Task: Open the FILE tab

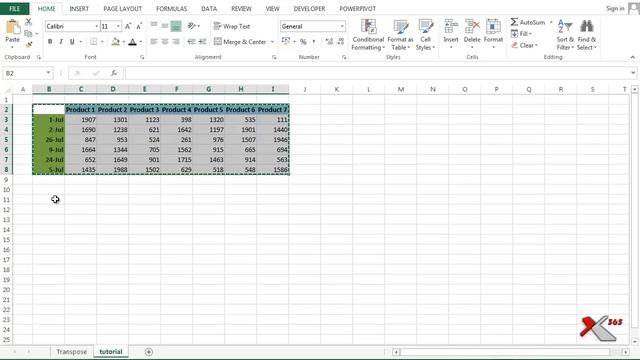Action: click(14, 9)
